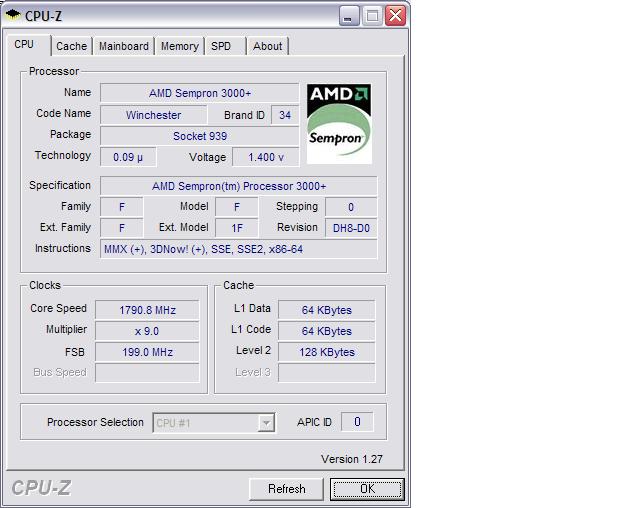Select the DH8-D0 revision value
This screenshot has height=508, width=640.
[x=351, y=228]
